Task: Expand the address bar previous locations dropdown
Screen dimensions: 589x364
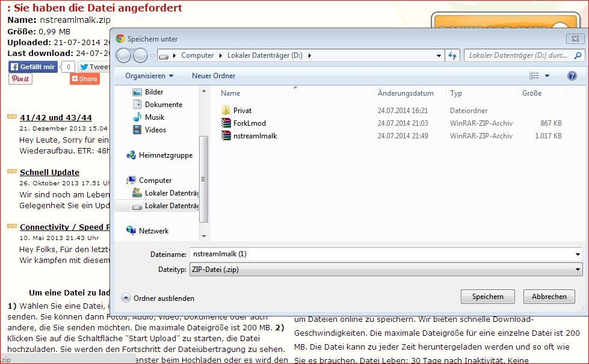Action: point(439,56)
